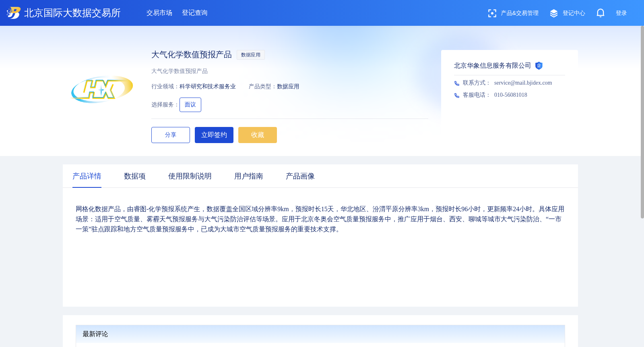Viewport: 644px width, 347px height.
Task: Click the registration center layers icon
Action: tap(554, 13)
